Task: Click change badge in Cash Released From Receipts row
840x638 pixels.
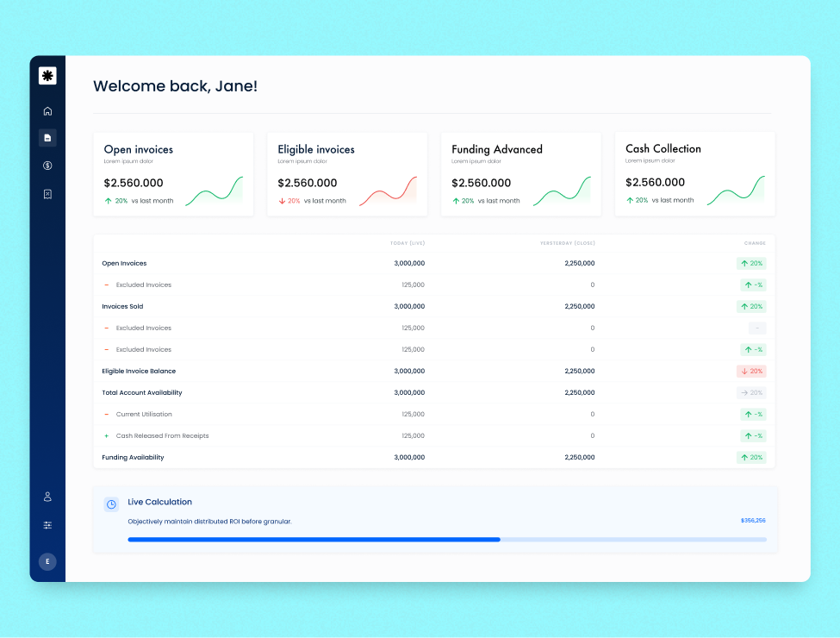Action: pos(753,436)
